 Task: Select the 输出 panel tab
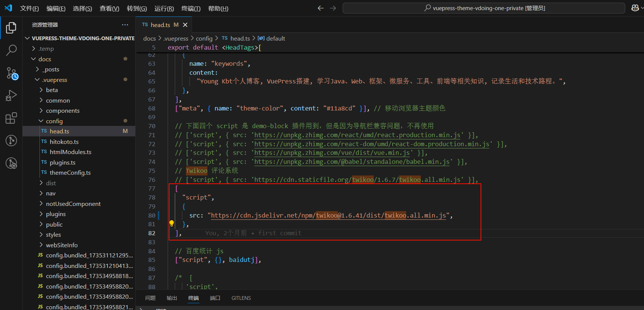pos(172,298)
